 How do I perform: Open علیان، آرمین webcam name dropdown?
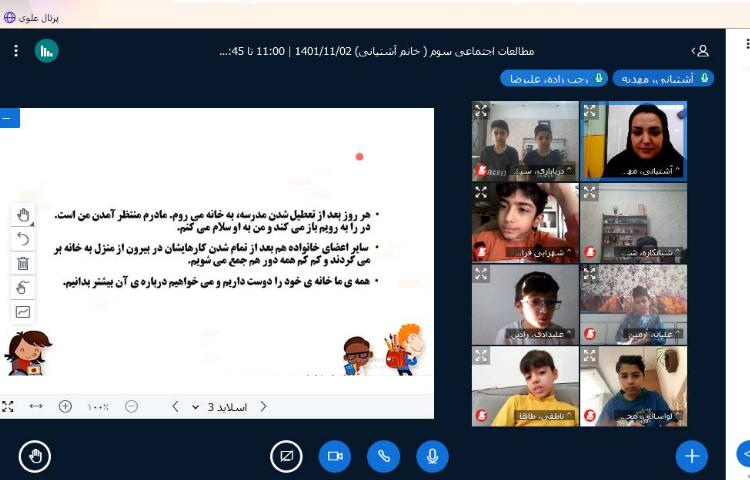[x=653, y=334]
